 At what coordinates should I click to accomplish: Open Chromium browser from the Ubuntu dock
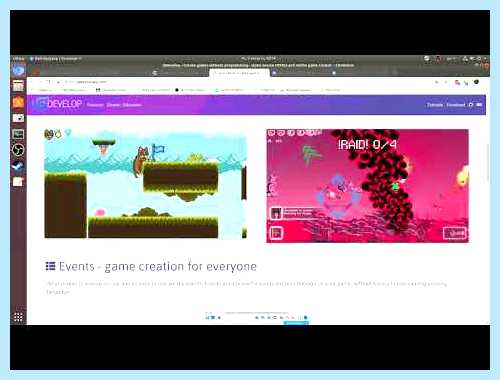pyautogui.click(x=19, y=71)
